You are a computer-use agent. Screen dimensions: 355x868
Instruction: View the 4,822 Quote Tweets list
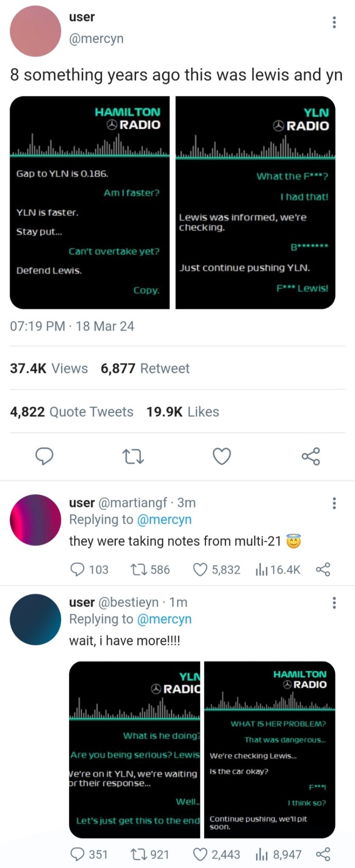[x=72, y=412]
